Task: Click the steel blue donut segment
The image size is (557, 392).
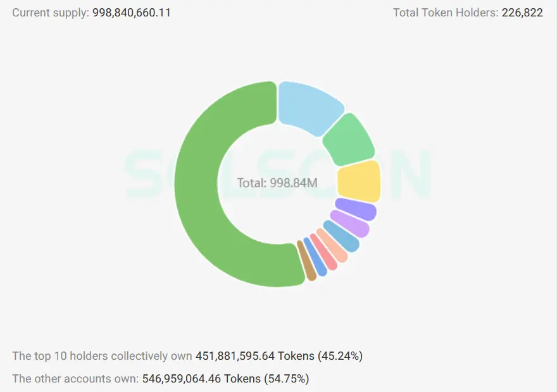Action: coord(342,236)
